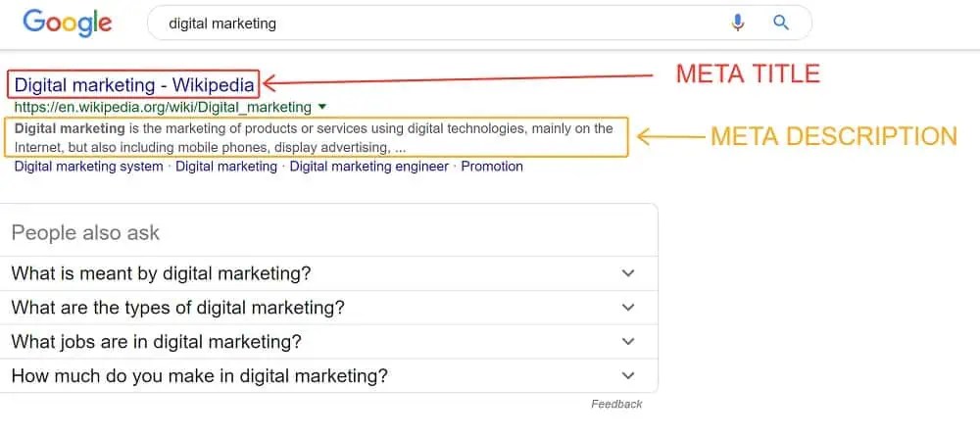
Task: Open the 'Digital marketing' sitelink below description
Action: (x=226, y=167)
